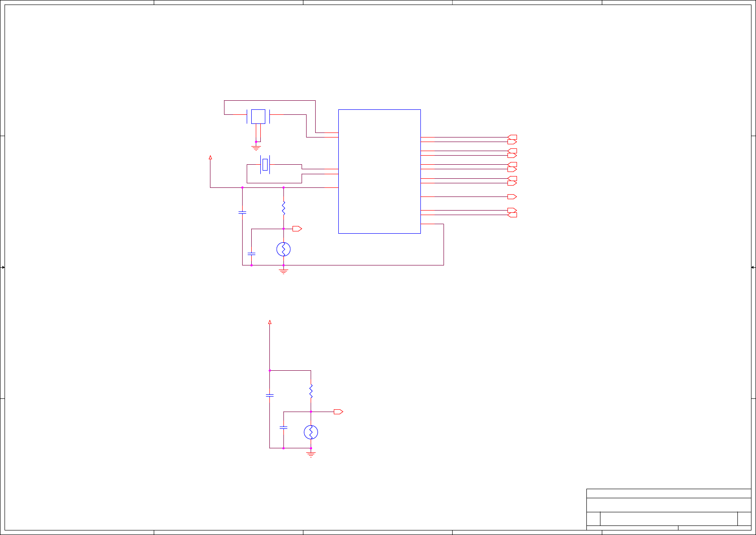Click the ground symbol beneath the upper thermistor
Image resolution: width=756 pixels, height=535 pixels.
point(283,271)
